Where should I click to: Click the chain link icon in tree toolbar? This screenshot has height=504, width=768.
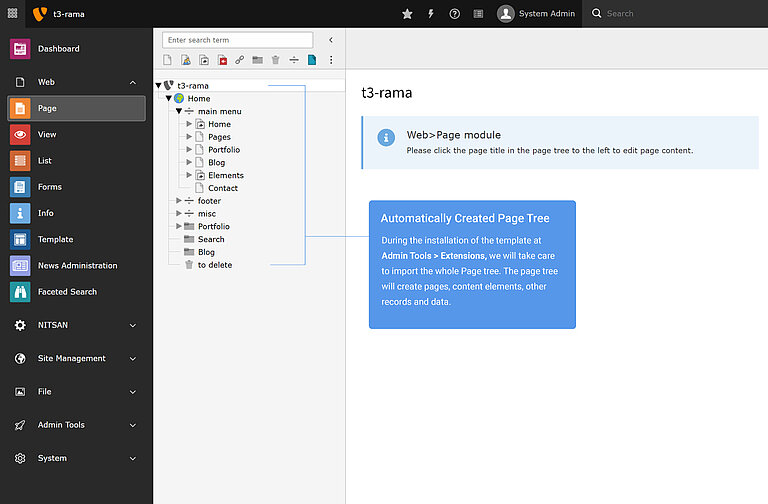tap(240, 60)
